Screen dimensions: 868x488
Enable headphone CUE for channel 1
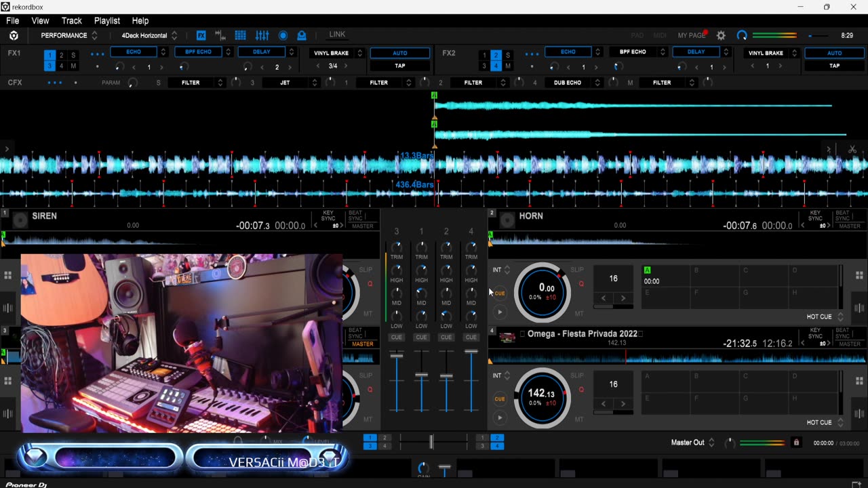tap(421, 337)
